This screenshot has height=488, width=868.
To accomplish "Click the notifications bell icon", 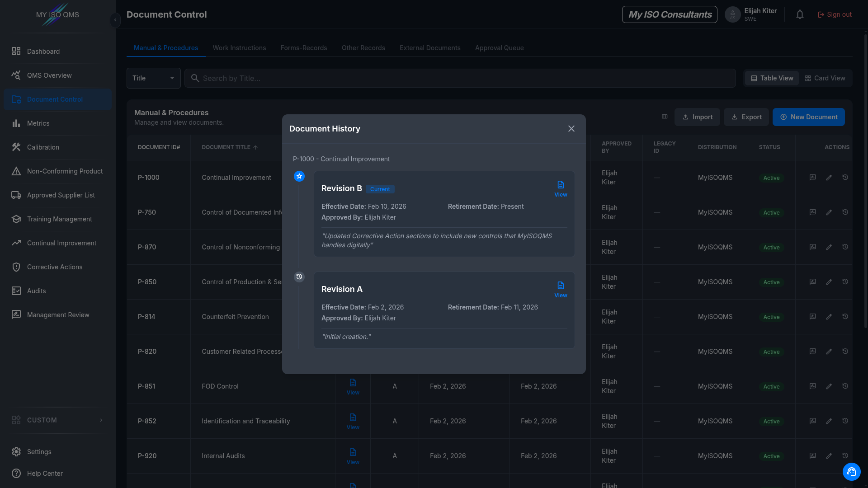I will (x=800, y=14).
